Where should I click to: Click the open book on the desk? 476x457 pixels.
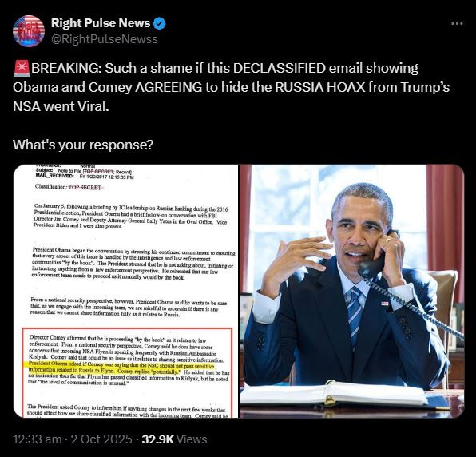point(334,394)
